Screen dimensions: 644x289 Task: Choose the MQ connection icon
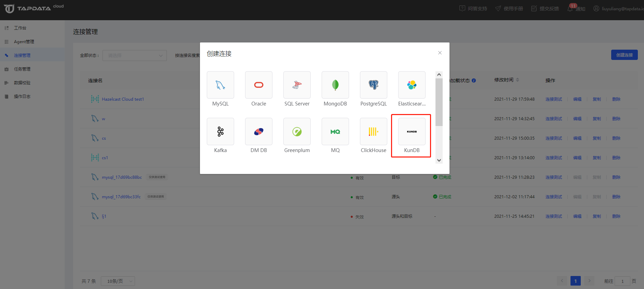pos(335,131)
